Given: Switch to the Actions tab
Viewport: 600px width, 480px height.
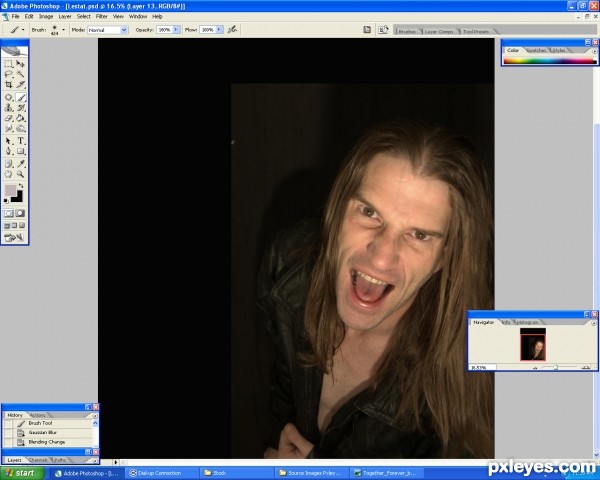Looking at the screenshot, I should coord(38,415).
